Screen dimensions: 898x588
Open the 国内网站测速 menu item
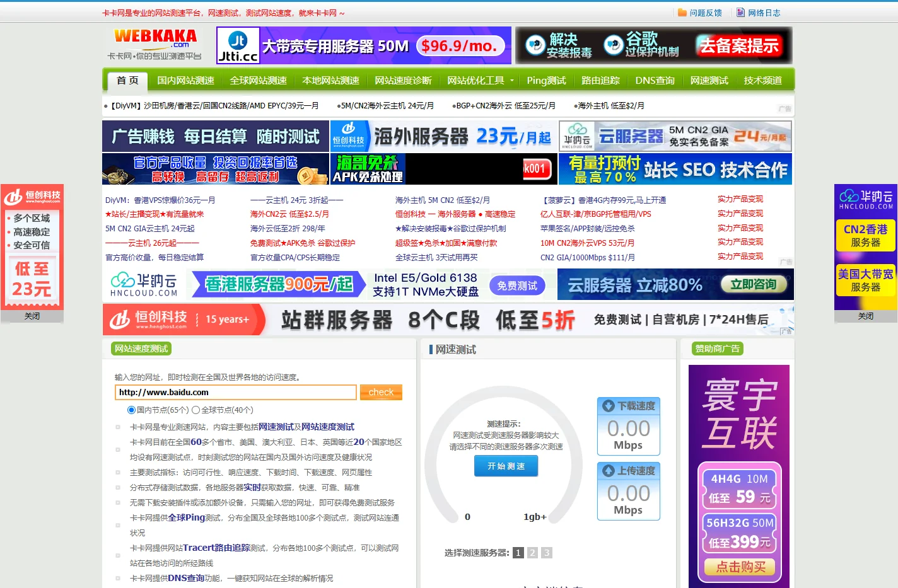185,81
